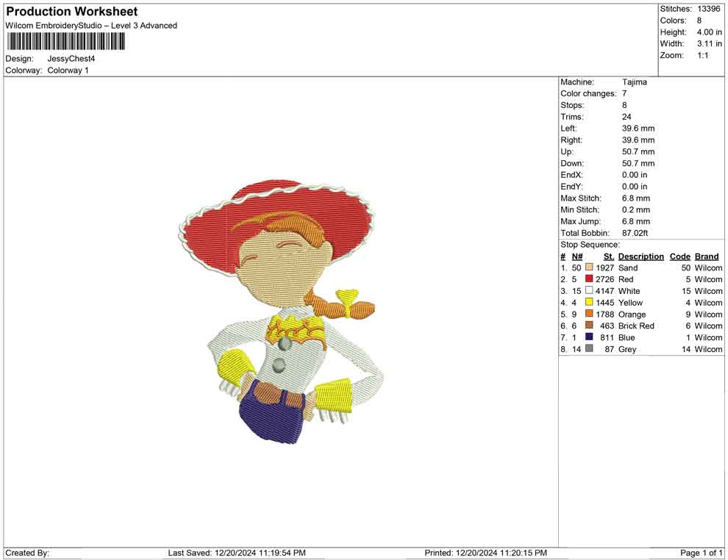
Task: Click the 'Sand' description in row 1
Action: (628, 268)
